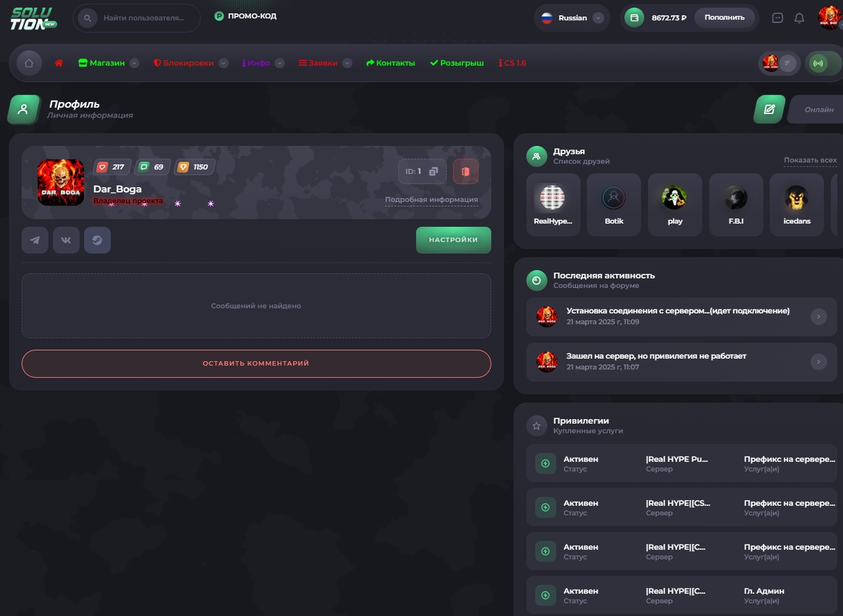Open the Контакты menu item
This screenshot has height=616, width=843.
[x=390, y=63]
